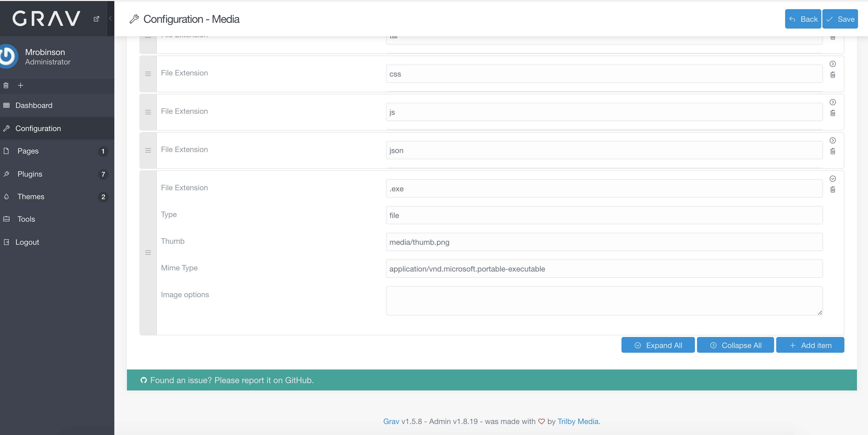Click the Plugins count badge
868x435 pixels.
[x=103, y=175]
